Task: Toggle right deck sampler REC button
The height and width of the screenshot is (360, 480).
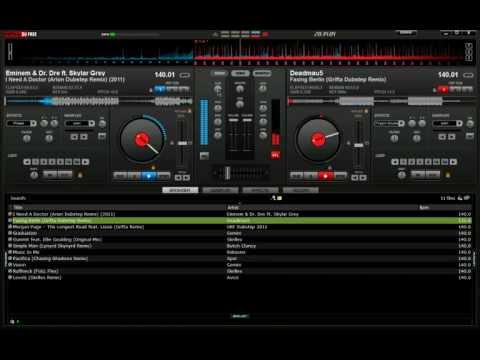Action: tap(470, 136)
